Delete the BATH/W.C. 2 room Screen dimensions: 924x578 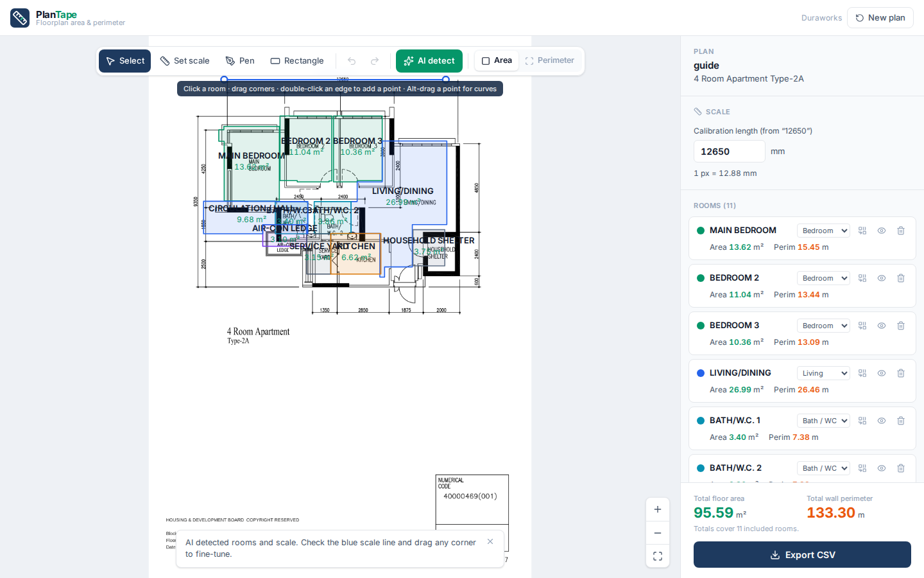click(901, 468)
